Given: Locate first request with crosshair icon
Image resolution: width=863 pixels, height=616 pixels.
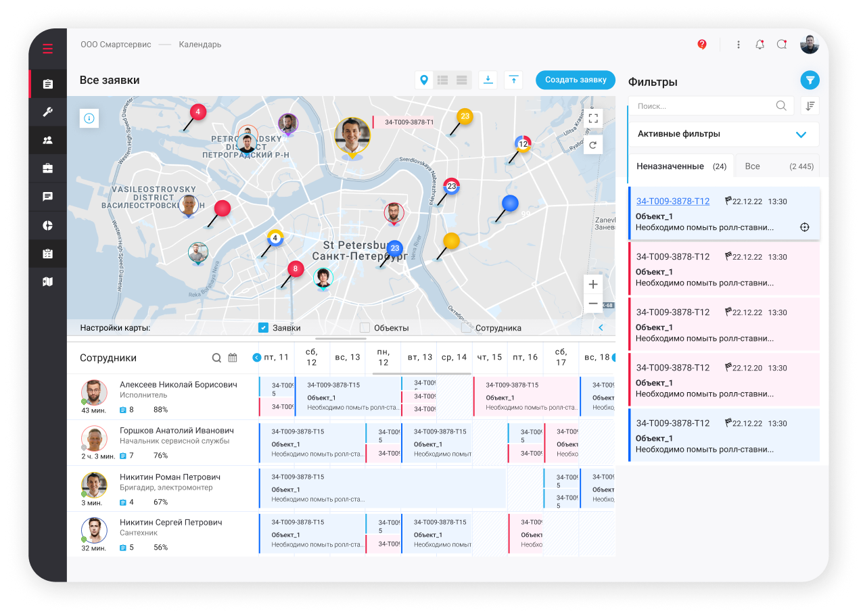Looking at the screenshot, I should pos(804,227).
